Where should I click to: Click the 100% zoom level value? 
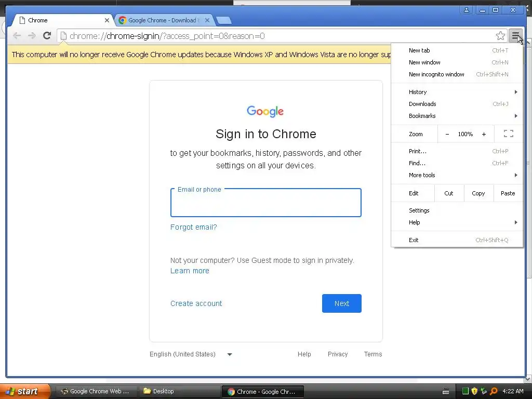click(x=465, y=134)
